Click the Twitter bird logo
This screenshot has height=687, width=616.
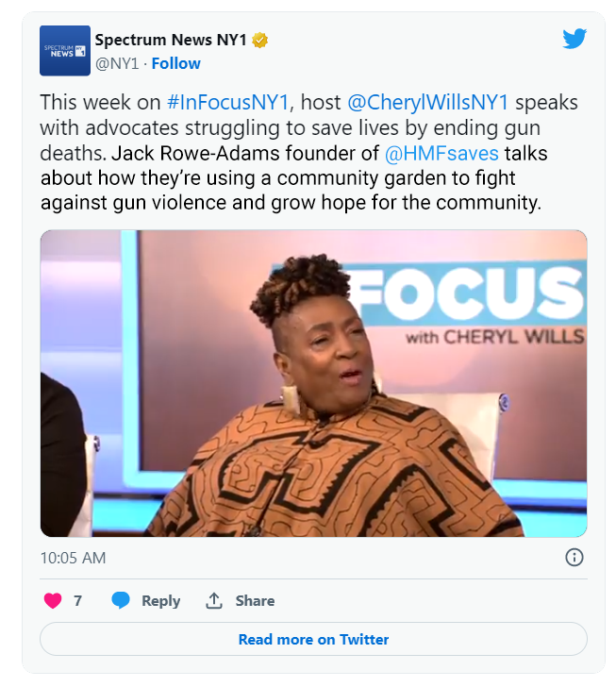[x=574, y=39]
